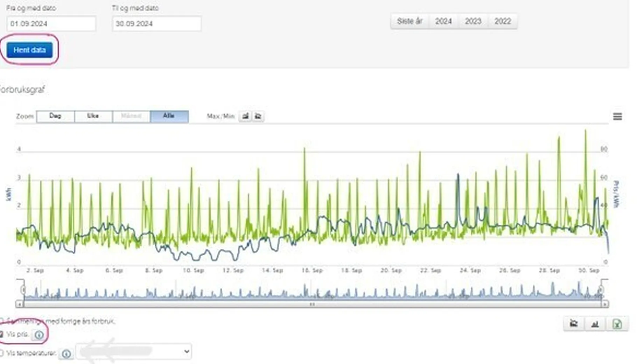The image size is (637, 364).
Task: Select the 2023 year button
Action: pyautogui.click(x=473, y=21)
